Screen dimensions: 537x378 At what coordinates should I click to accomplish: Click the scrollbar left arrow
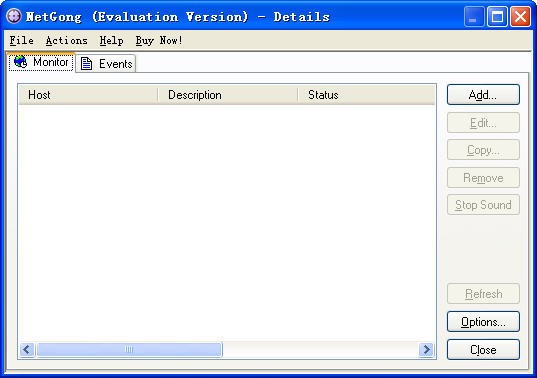click(27, 350)
